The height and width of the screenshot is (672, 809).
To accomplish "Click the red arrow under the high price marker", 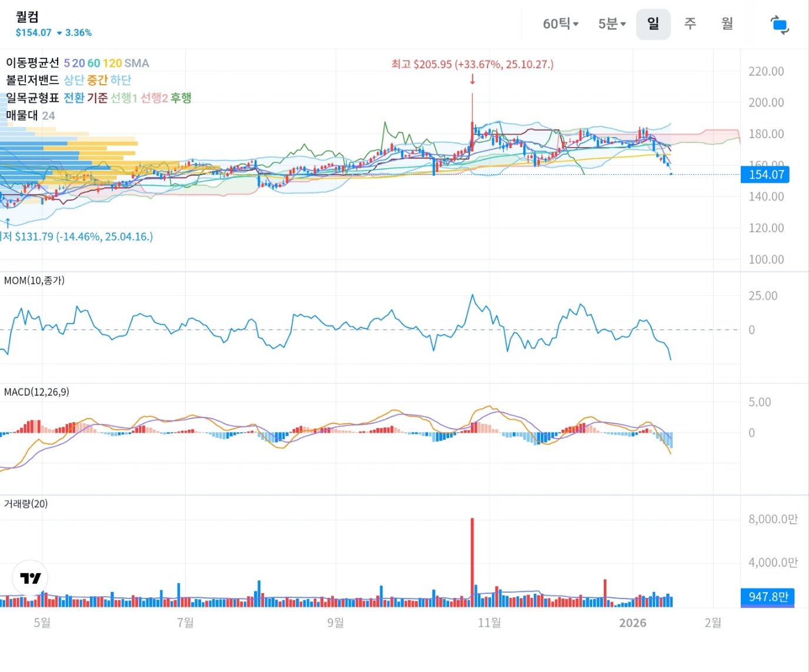I will (x=472, y=79).
